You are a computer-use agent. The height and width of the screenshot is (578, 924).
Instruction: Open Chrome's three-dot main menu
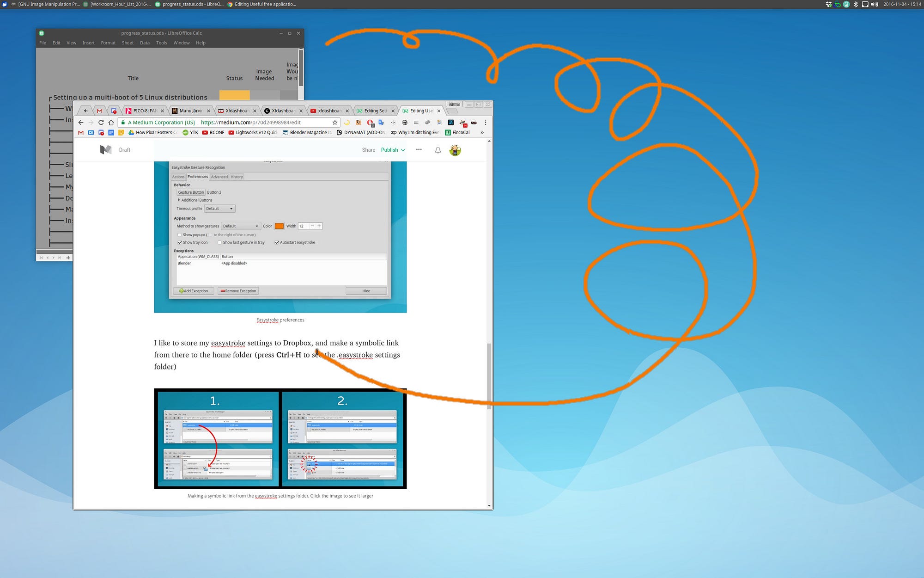[486, 123]
